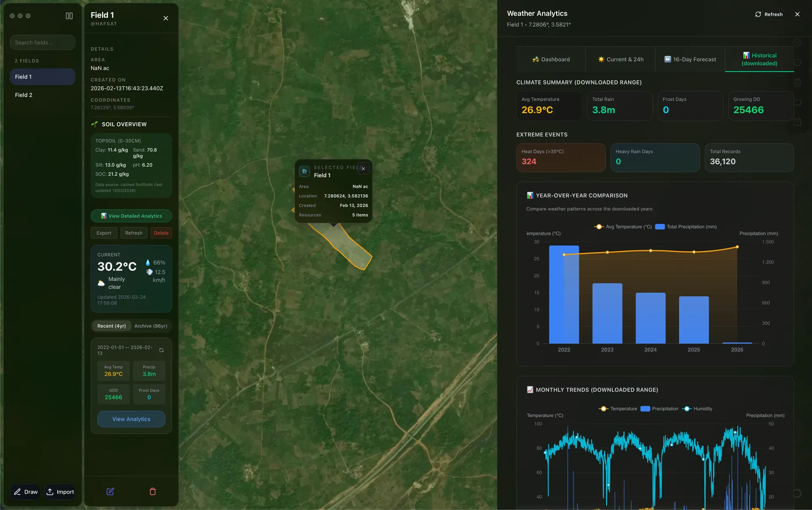This screenshot has height=510, width=812.
Task: Click the clipboard-check icon on right edge
Action: tap(798, 82)
